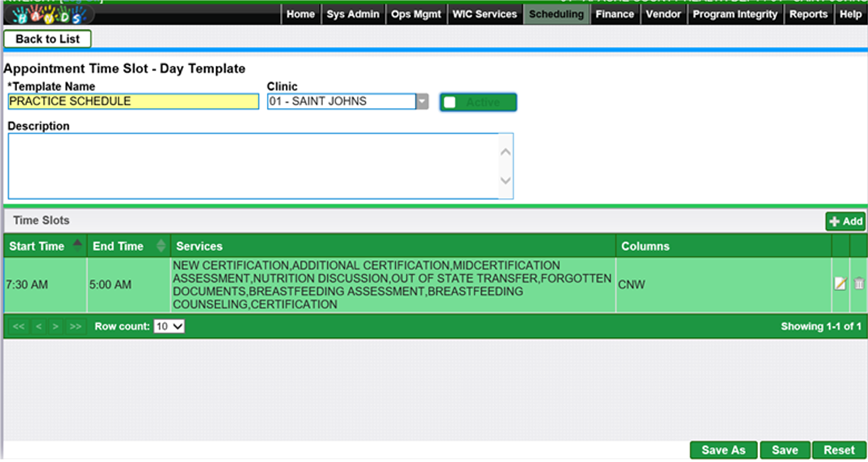The width and height of the screenshot is (868, 462).
Task: Click the Save As button
Action: tap(723, 450)
